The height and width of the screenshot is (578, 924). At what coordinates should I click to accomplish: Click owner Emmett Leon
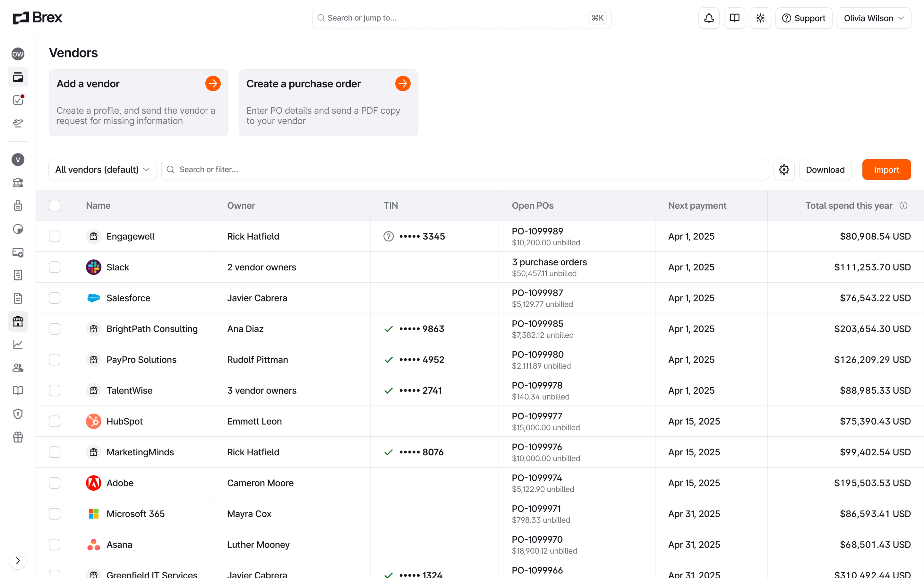[x=254, y=421]
